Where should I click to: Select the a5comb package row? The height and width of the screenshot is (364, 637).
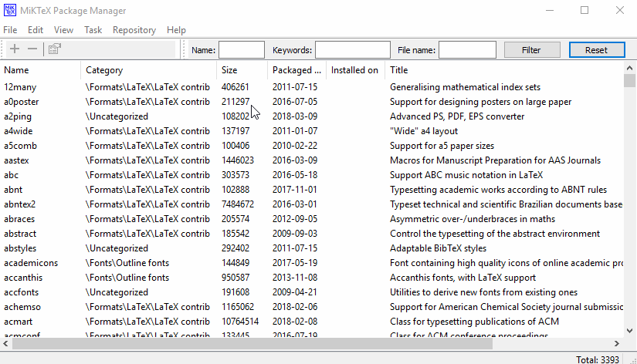click(312, 145)
